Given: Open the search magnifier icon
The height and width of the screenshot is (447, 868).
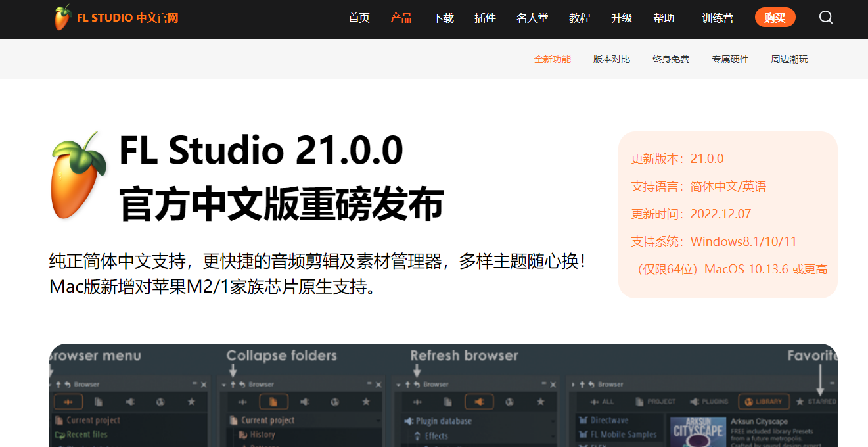Looking at the screenshot, I should coord(826,18).
